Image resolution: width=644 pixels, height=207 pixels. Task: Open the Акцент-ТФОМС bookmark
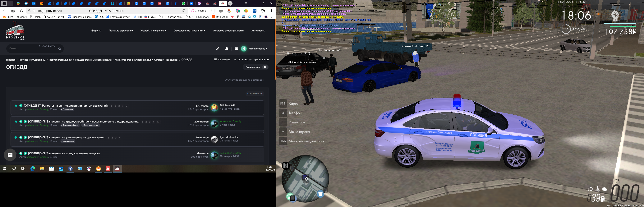click(54, 17)
